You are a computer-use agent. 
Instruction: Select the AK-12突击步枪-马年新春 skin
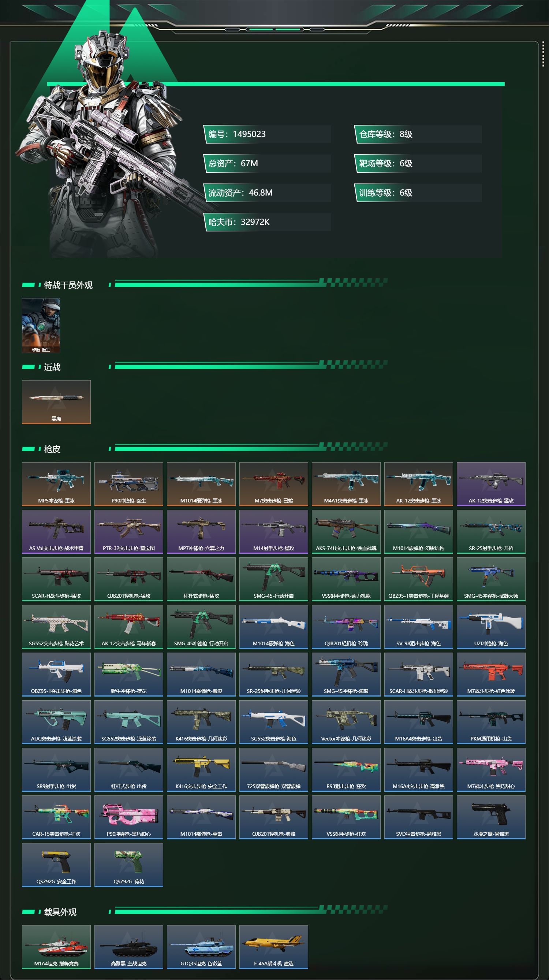pos(128,627)
